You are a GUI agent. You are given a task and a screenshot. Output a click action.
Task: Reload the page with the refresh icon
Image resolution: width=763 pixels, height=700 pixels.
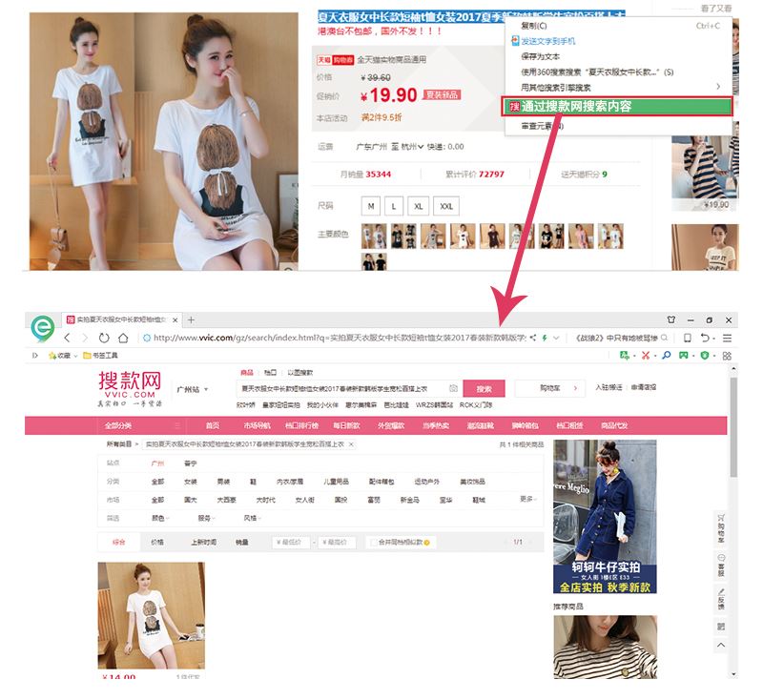pos(104,338)
